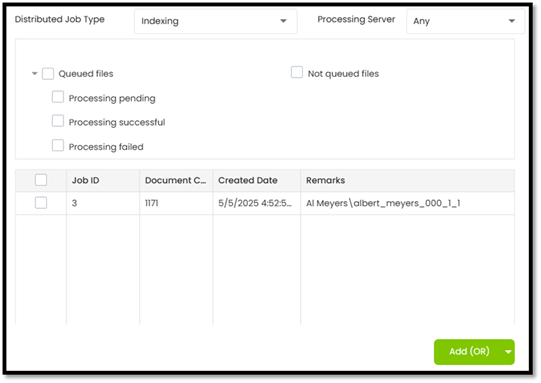Collapse the Queued files tree arrow
This screenshot has height=383, width=541.
(35, 73)
